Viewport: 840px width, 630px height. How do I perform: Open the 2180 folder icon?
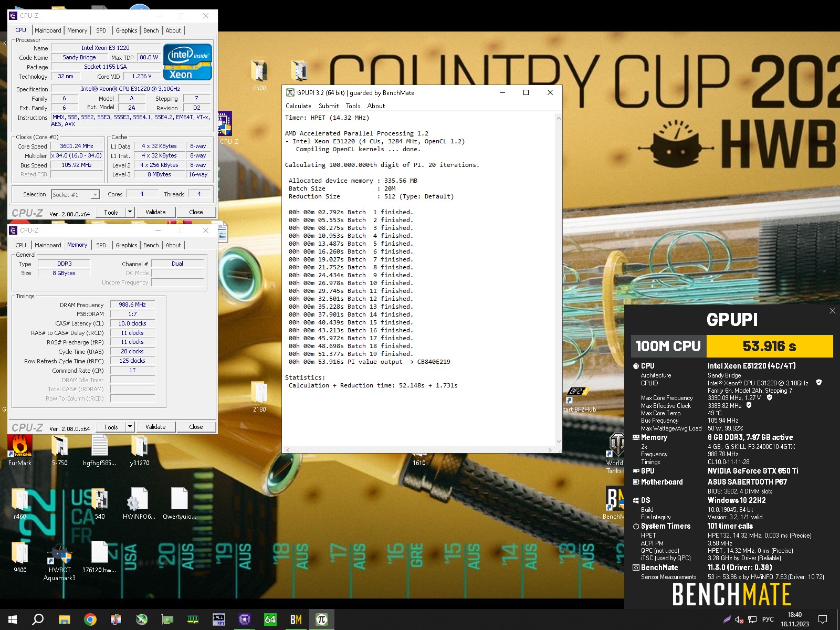259,397
